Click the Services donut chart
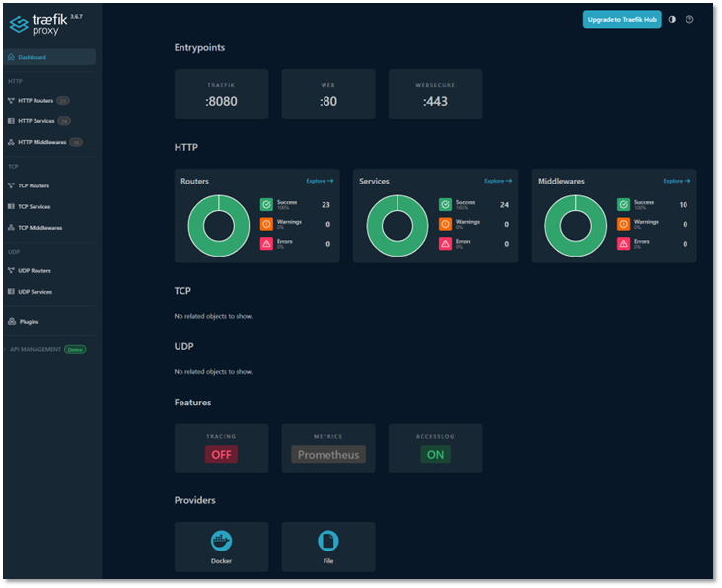 click(397, 226)
